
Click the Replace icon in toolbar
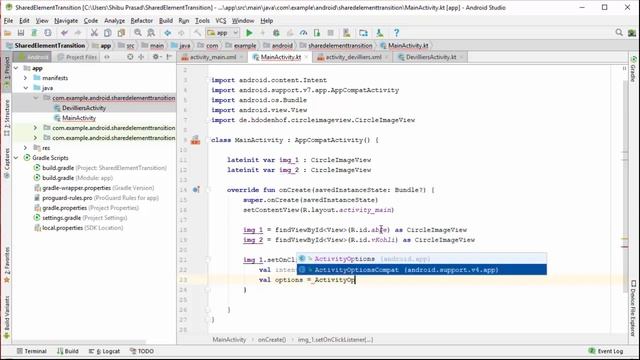(151, 33)
